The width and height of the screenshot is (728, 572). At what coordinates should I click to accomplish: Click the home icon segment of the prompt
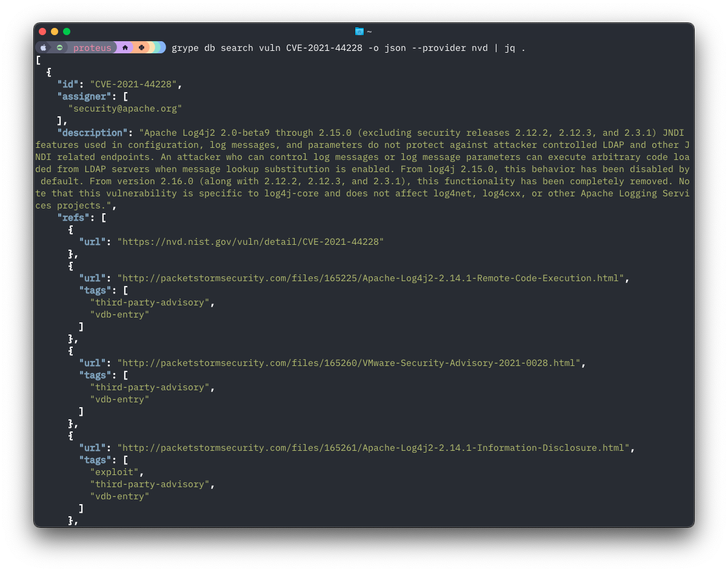125,47
